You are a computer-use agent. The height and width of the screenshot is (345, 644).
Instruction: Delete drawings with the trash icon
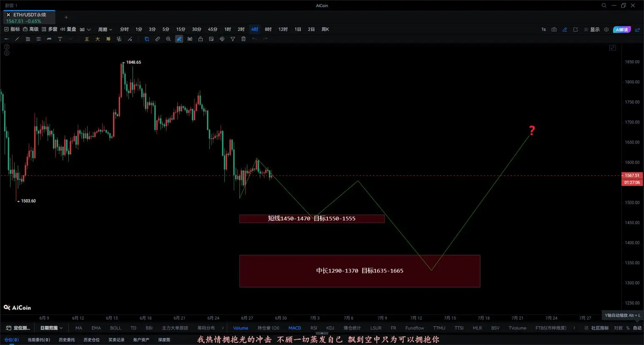(x=244, y=39)
